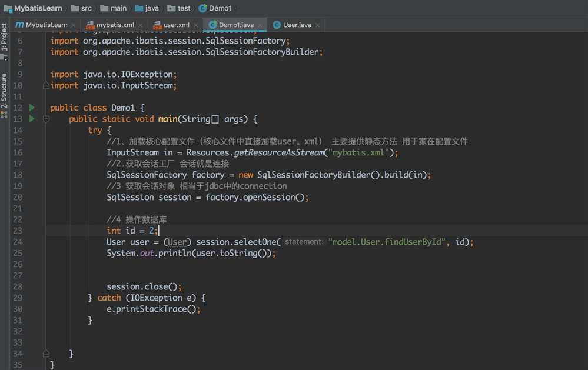Collapse the import block fold marker
Image resolution: width=588 pixels, height=370 pixels.
[x=46, y=86]
